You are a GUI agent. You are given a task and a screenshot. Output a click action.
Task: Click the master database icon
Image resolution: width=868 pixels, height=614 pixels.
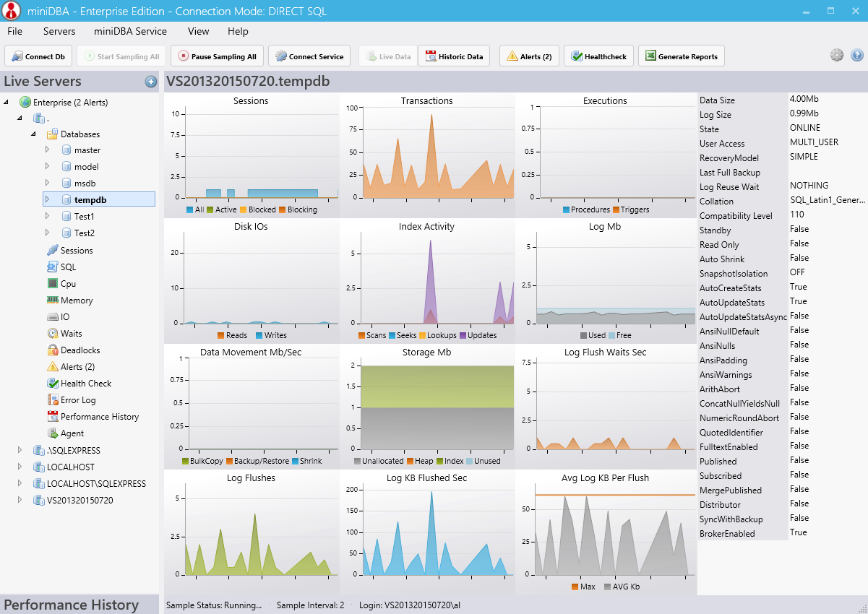pyautogui.click(x=66, y=150)
